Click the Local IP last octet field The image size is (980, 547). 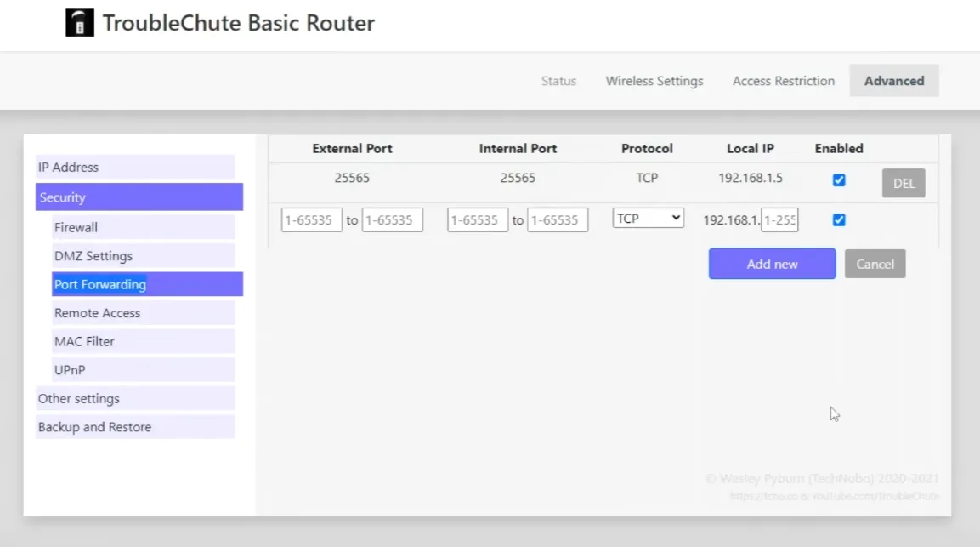coord(779,220)
